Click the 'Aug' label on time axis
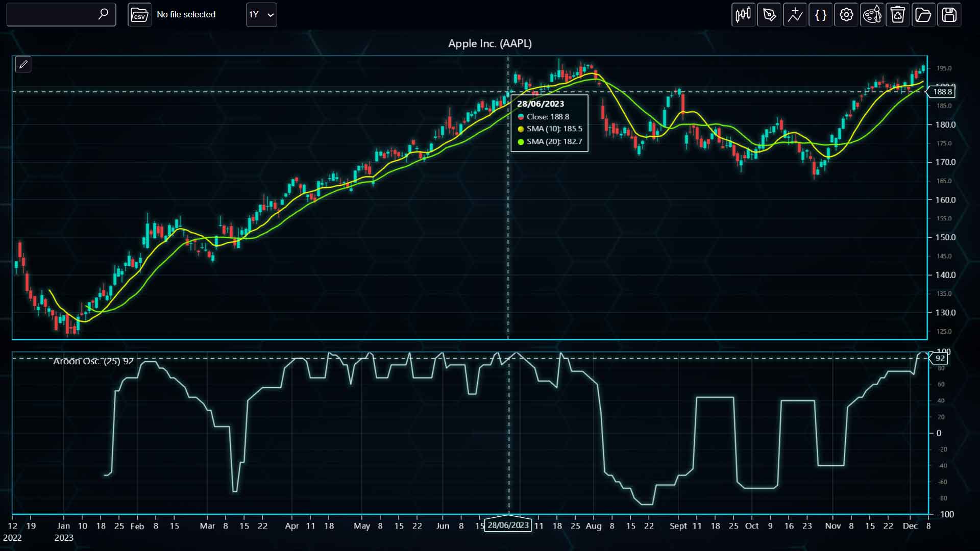 coord(594,526)
